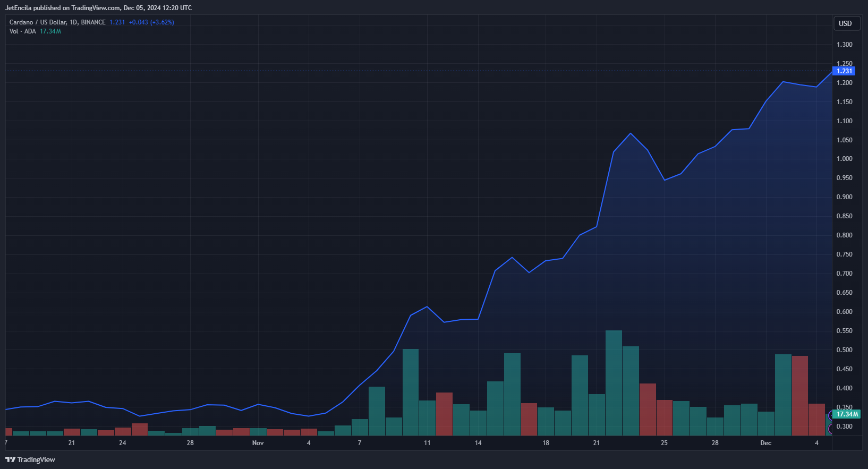Click the +0.043 (+3.62%) price change text
Image resolution: width=868 pixels, height=469 pixels.
(151, 22)
